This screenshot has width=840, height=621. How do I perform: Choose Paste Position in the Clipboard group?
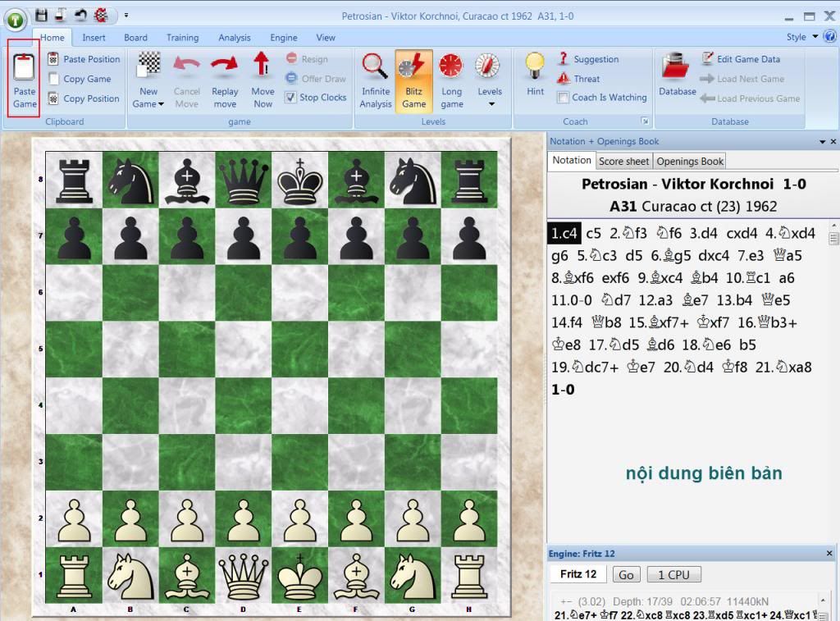[x=84, y=59]
